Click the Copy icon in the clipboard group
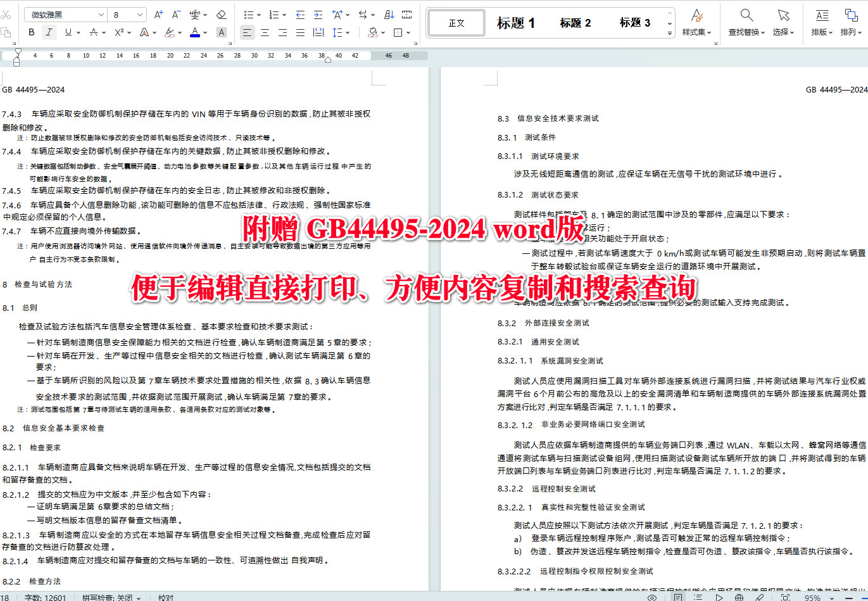868x601 pixels. tap(6, 32)
